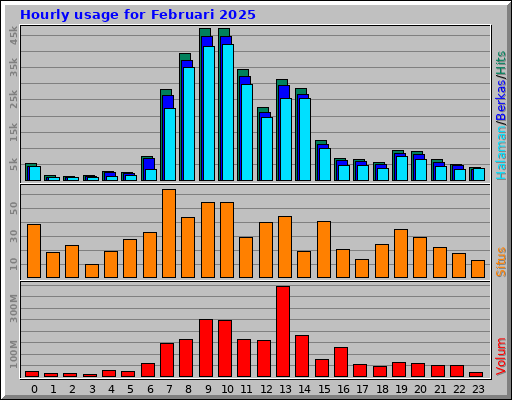Click the 'Halaman' legend label
Image resolution: width=512 pixels, height=400 pixels.
click(501, 153)
